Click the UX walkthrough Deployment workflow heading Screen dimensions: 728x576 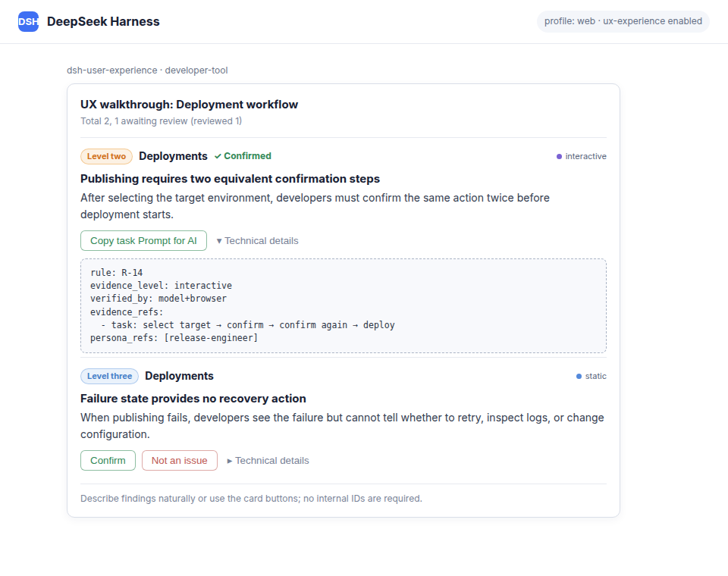coord(189,105)
